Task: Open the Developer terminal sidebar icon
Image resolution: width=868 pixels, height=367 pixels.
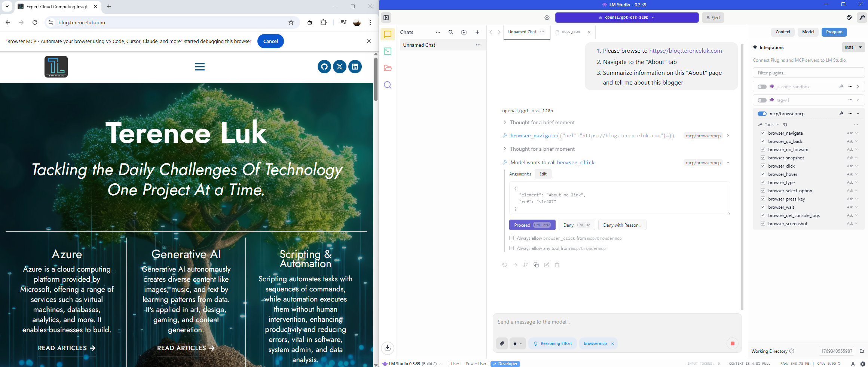Action: 388,51
